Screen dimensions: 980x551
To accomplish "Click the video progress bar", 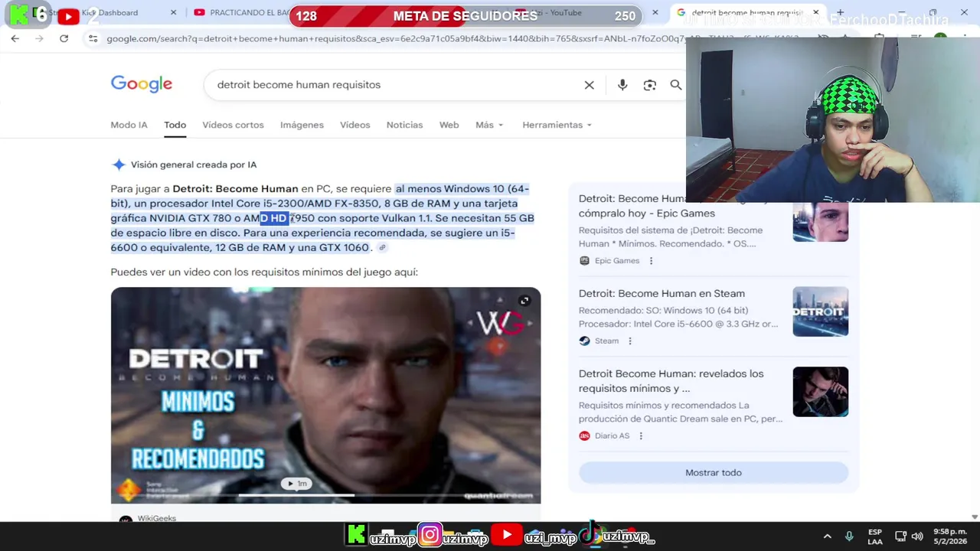I will tap(296, 495).
